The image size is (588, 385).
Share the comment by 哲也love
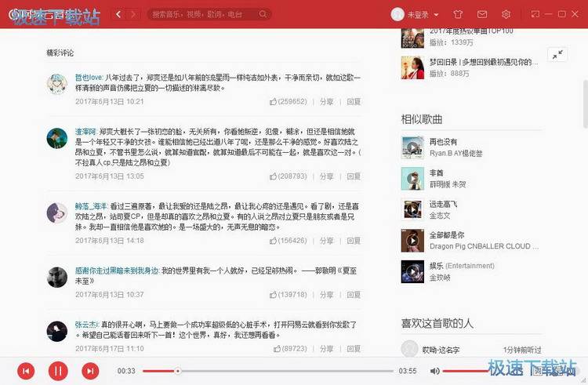point(326,101)
